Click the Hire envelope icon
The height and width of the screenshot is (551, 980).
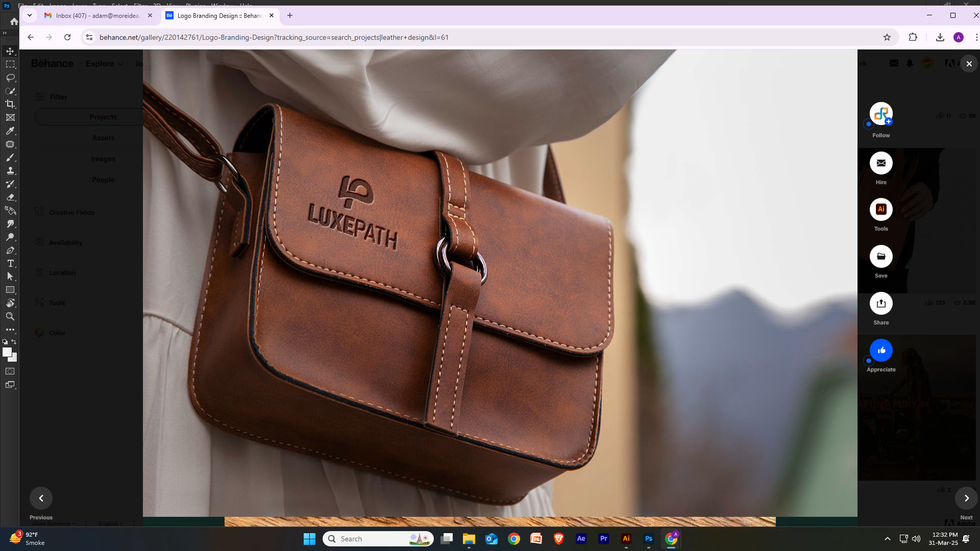click(x=881, y=163)
